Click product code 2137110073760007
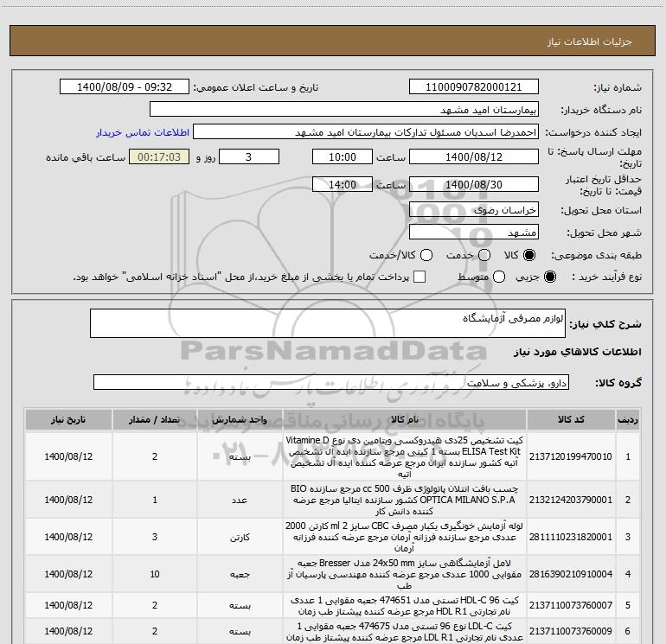The image size is (666, 644). click(571, 605)
